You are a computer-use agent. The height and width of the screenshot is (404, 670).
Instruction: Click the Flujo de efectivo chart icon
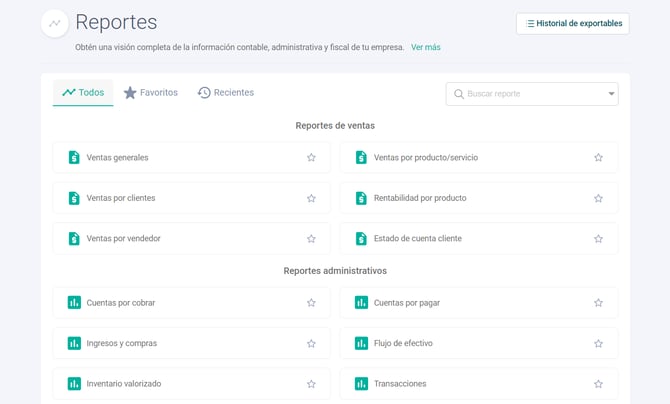tap(361, 343)
